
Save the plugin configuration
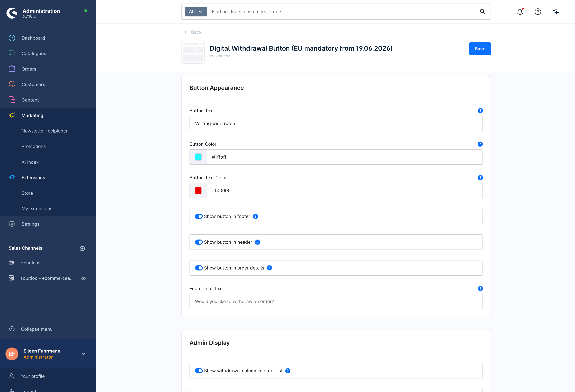[x=480, y=49]
